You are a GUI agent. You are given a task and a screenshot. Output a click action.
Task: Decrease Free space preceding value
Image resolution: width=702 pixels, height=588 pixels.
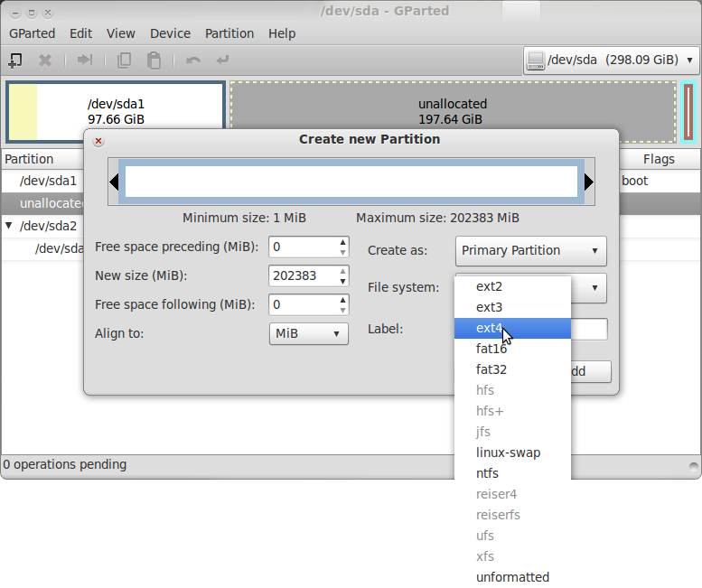pyautogui.click(x=343, y=252)
